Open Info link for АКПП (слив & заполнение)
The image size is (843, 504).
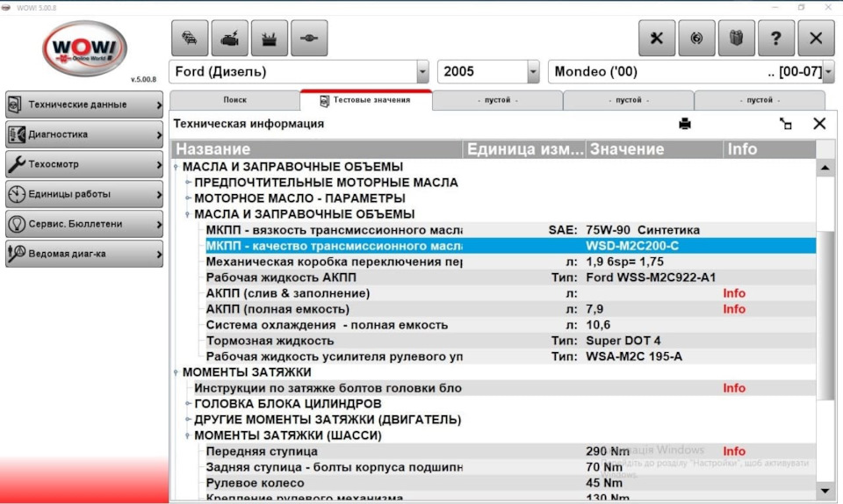[x=734, y=293]
